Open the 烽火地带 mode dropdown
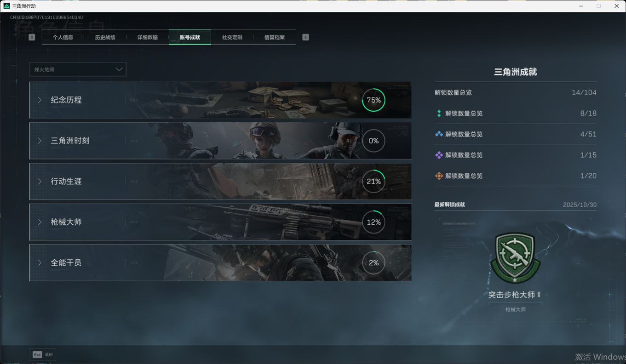The height and width of the screenshot is (364, 626). pos(78,69)
